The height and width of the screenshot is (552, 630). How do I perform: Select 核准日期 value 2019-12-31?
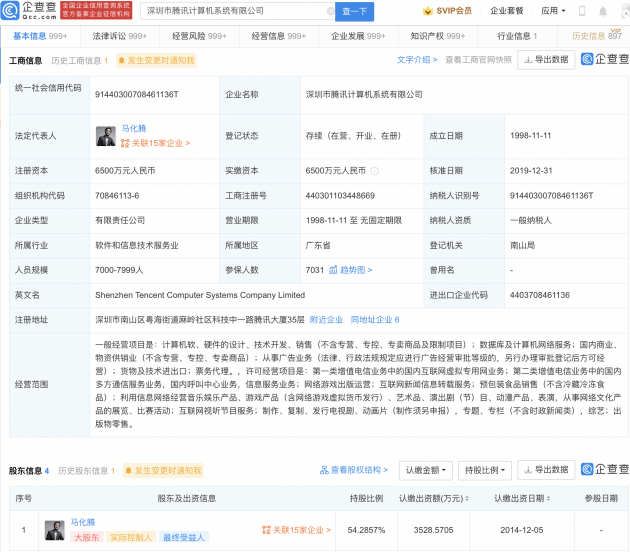click(x=531, y=171)
